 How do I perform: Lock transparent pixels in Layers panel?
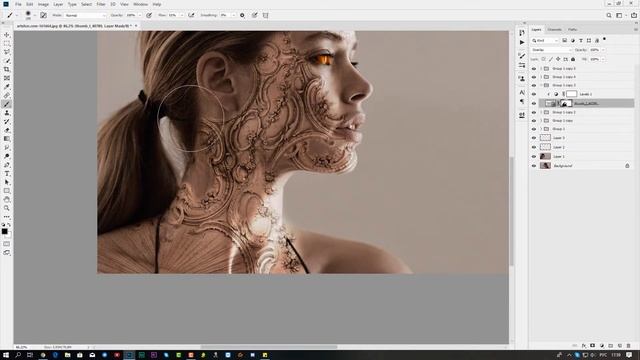coord(543,59)
